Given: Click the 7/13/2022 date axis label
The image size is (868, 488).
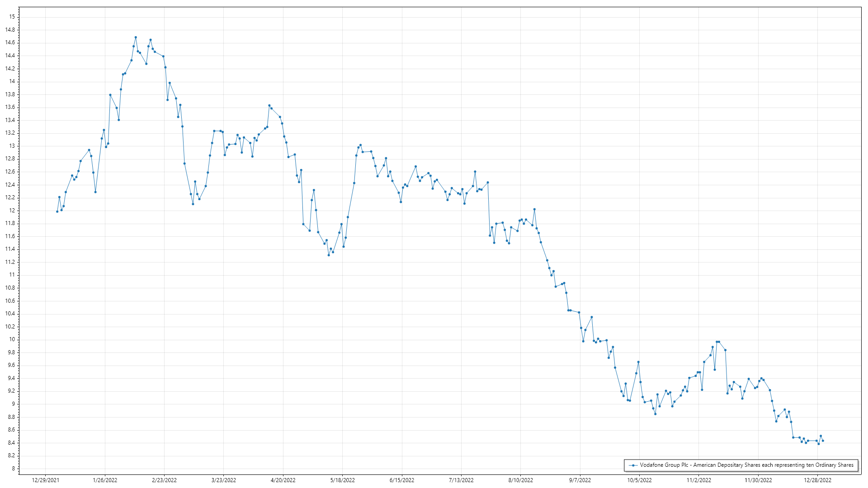Looking at the screenshot, I should [x=461, y=480].
